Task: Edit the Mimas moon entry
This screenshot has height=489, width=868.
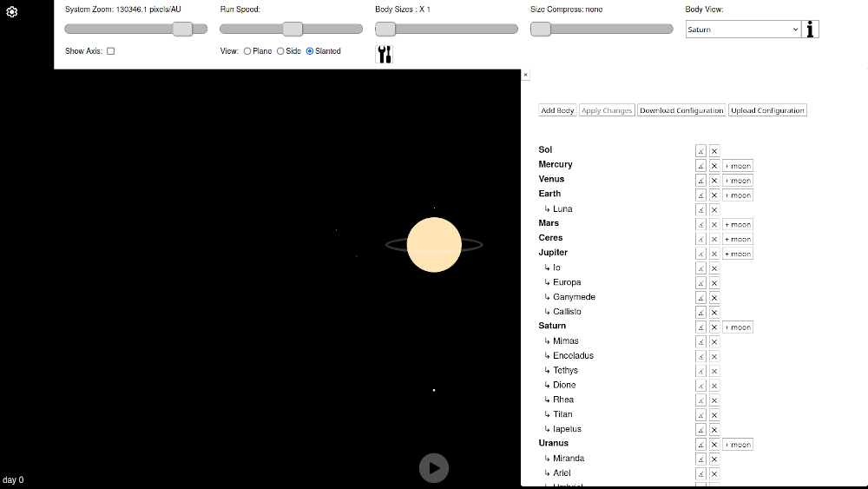Action: (700, 341)
